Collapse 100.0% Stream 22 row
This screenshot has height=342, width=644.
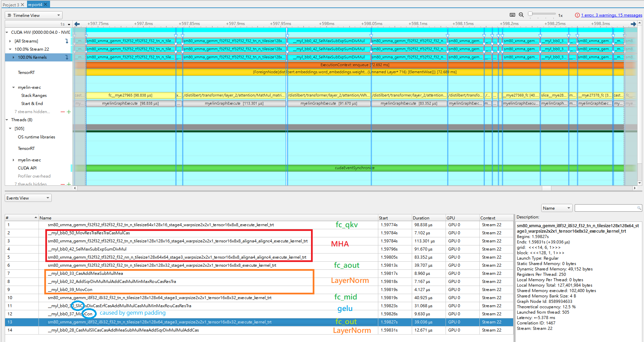(x=10, y=49)
